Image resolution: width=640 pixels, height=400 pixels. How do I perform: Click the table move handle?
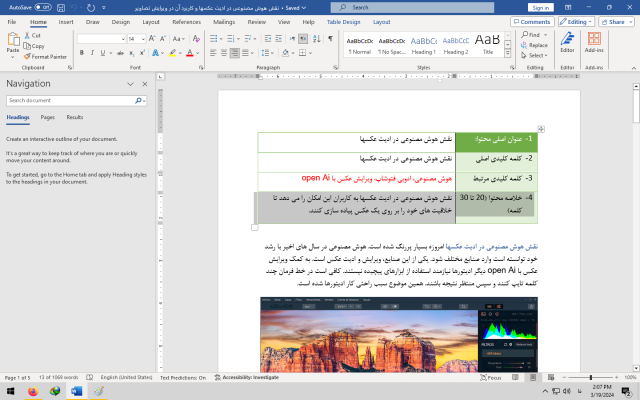point(541,129)
